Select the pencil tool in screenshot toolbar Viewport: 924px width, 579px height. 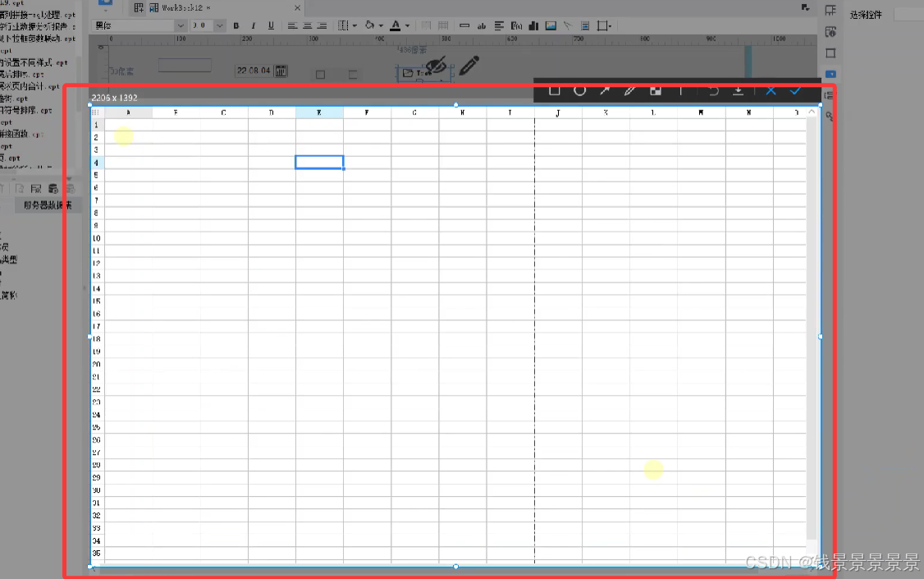630,90
